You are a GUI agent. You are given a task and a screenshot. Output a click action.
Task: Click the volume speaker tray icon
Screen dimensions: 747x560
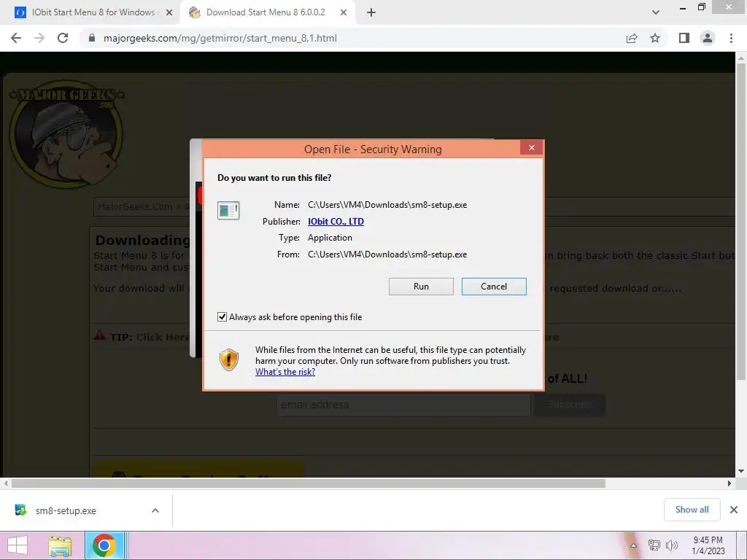672,545
